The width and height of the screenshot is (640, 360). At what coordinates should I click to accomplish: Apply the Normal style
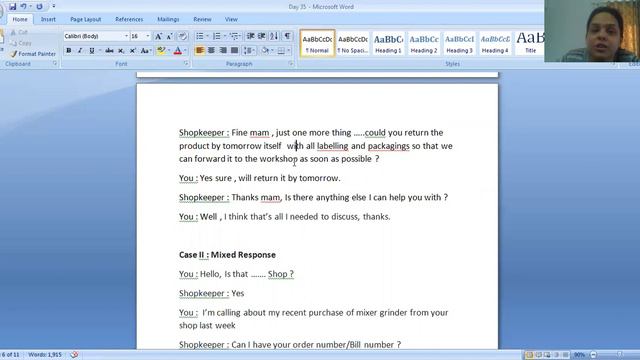(317, 43)
